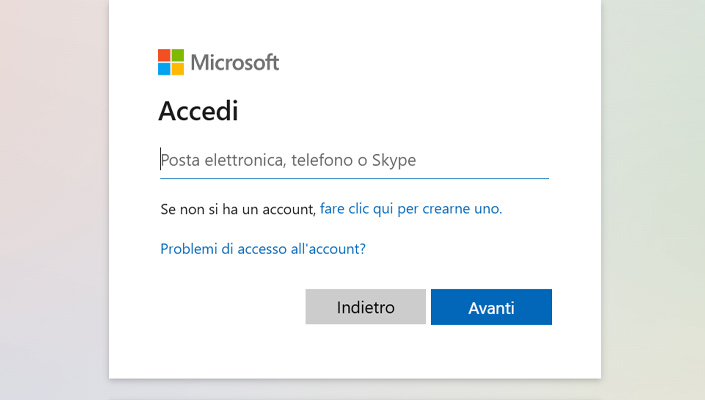This screenshot has width=705, height=400.
Task: Click the blue underline below the email field
Action: point(354,178)
